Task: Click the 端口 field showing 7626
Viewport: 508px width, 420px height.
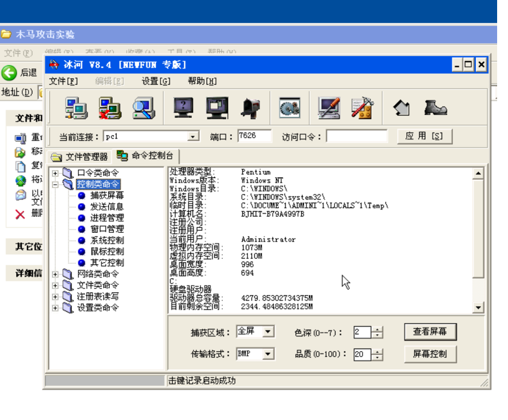Action: pyautogui.click(x=254, y=136)
